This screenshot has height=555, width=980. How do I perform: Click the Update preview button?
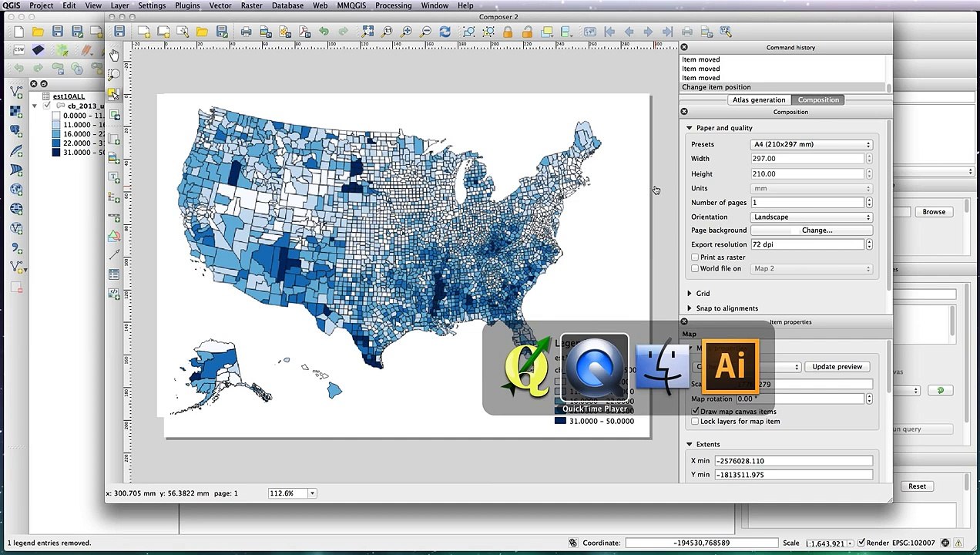(x=837, y=367)
